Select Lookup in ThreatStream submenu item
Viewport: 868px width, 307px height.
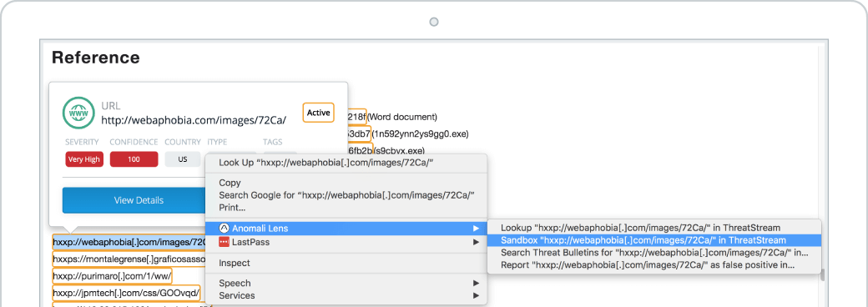point(654,228)
